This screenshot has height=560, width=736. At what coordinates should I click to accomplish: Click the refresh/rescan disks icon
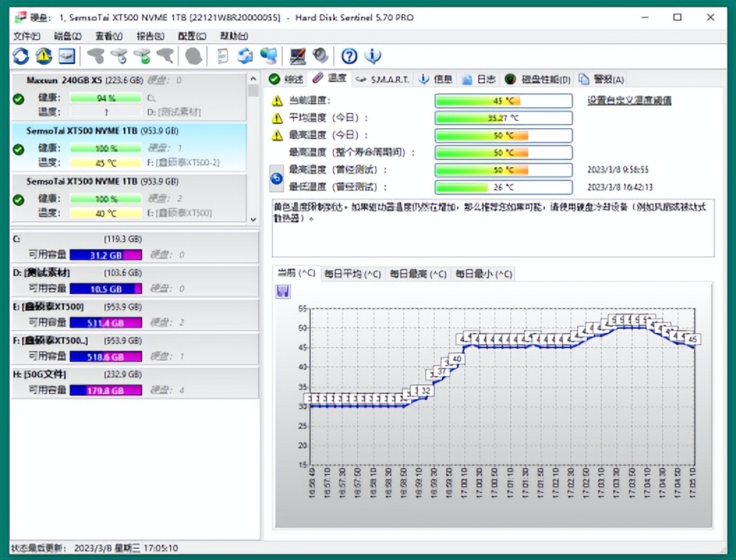[x=20, y=56]
